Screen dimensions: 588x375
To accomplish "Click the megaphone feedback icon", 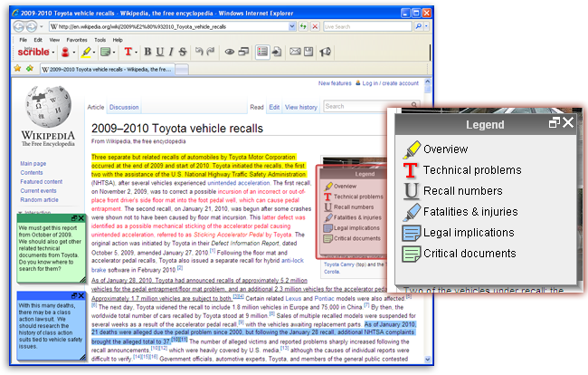I will click(325, 52).
